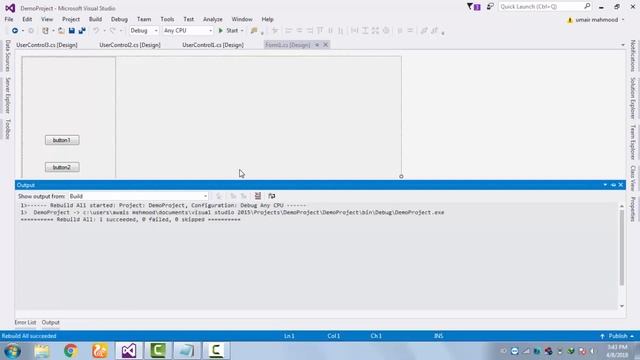The height and width of the screenshot is (360, 640).
Task: Open the Build menu
Action: point(95,19)
